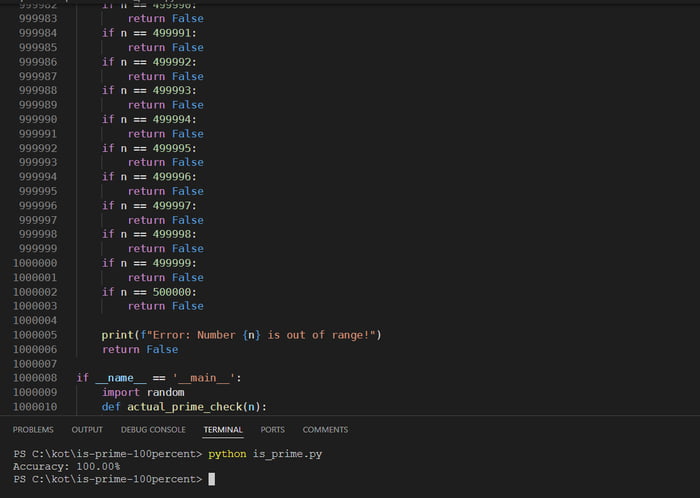Click the __name__ variable in code
This screenshot has width=700, height=498.
point(121,378)
